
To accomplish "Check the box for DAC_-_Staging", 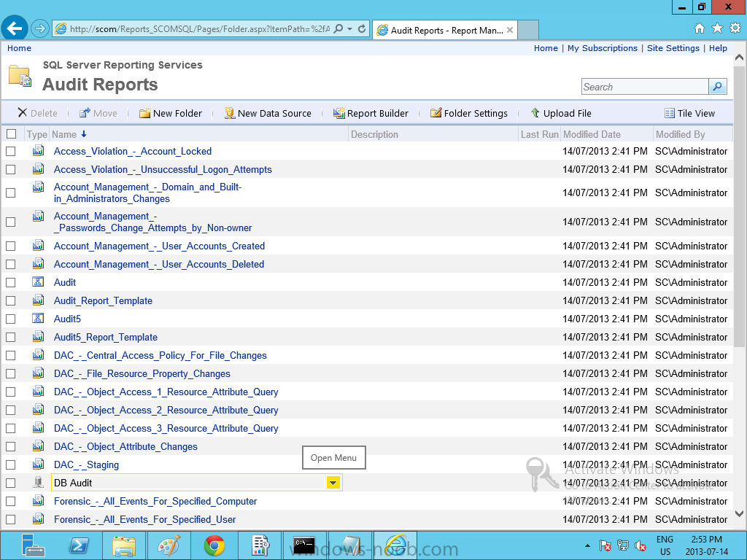I will (10, 464).
